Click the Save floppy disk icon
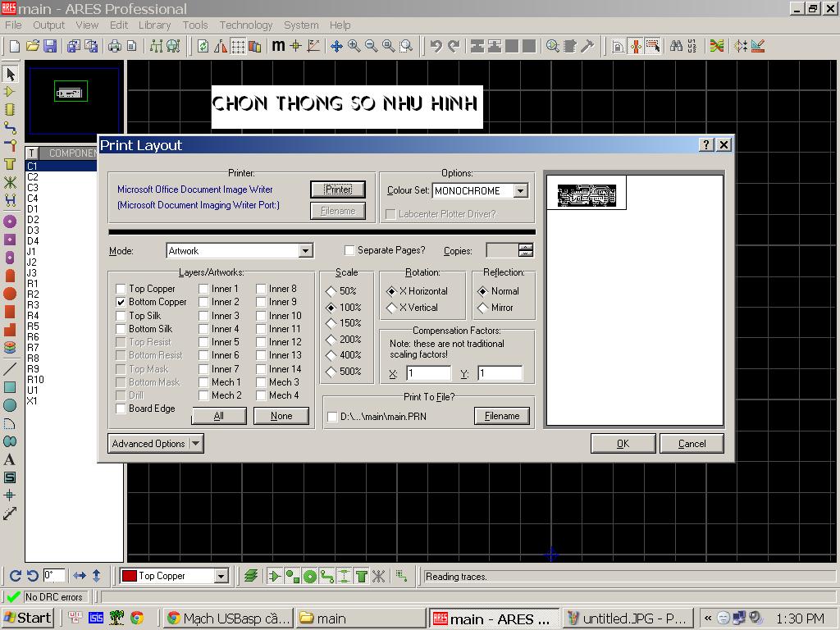Image resolution: width=840 pixels, height=630 pixels. pos(50,46)
